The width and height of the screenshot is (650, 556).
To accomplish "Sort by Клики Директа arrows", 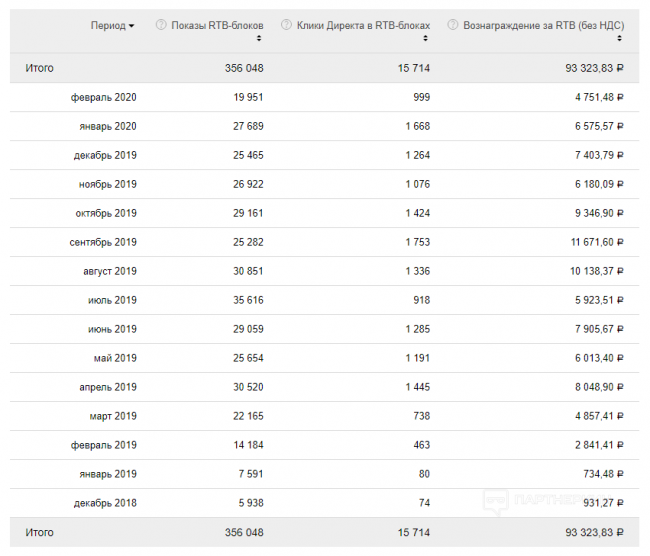I will tap(427, 38).
